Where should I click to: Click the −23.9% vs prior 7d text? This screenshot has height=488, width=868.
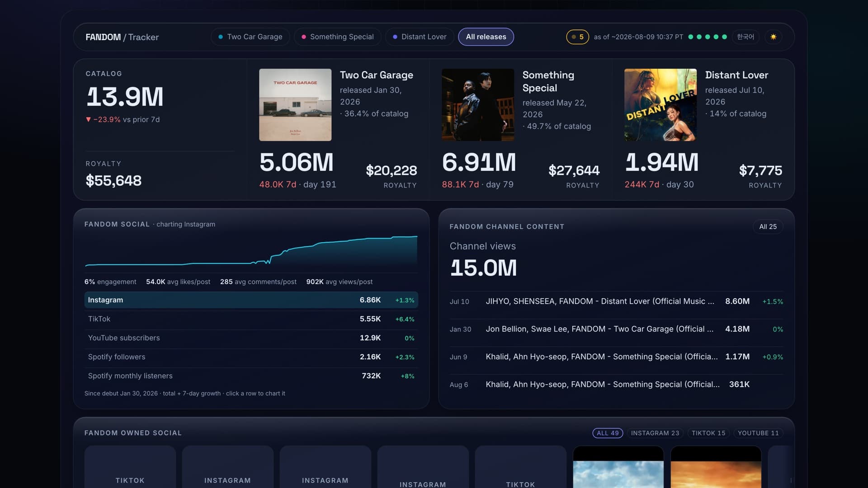pos(123,120)
